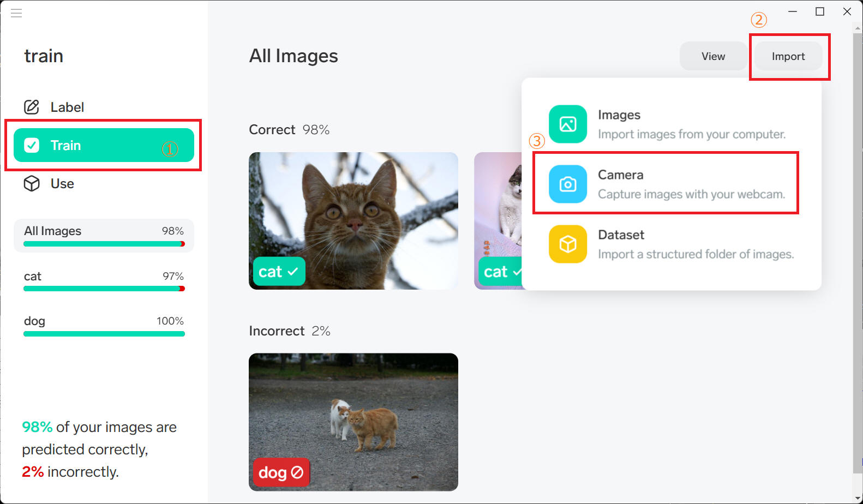Click the yellow Dataset cube icon
Screen dimensions: 863x504
click(568, 244)
